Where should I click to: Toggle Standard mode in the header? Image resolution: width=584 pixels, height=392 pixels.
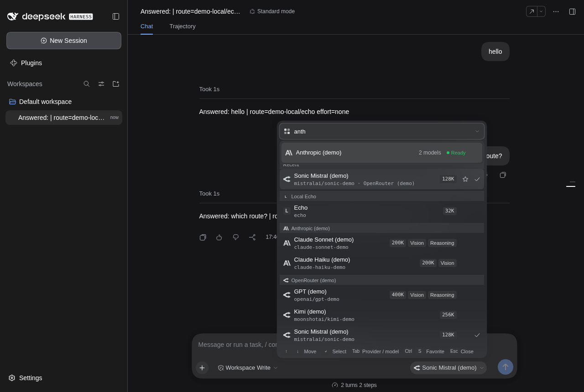tap(272, 11)
